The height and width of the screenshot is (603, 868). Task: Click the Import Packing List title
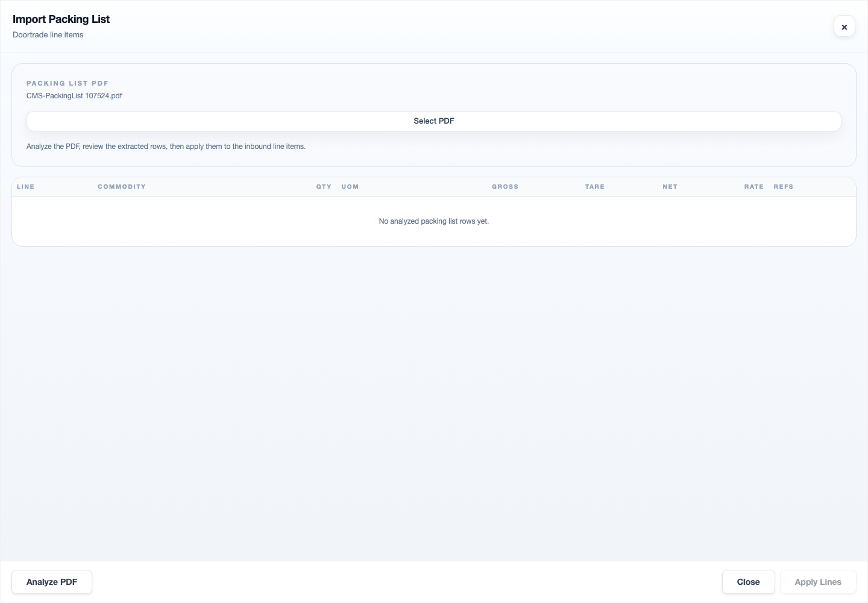[61, 19]
